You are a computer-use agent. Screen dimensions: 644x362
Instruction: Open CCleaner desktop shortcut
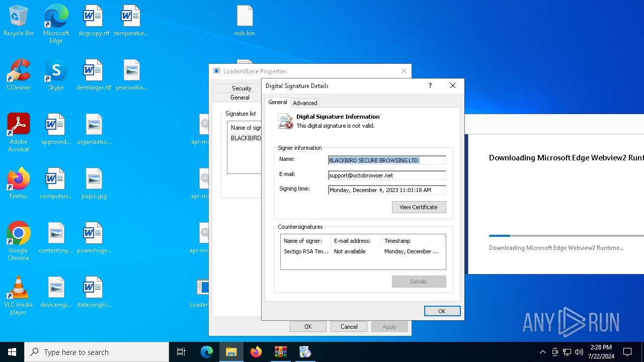click(x=19, y=75)
